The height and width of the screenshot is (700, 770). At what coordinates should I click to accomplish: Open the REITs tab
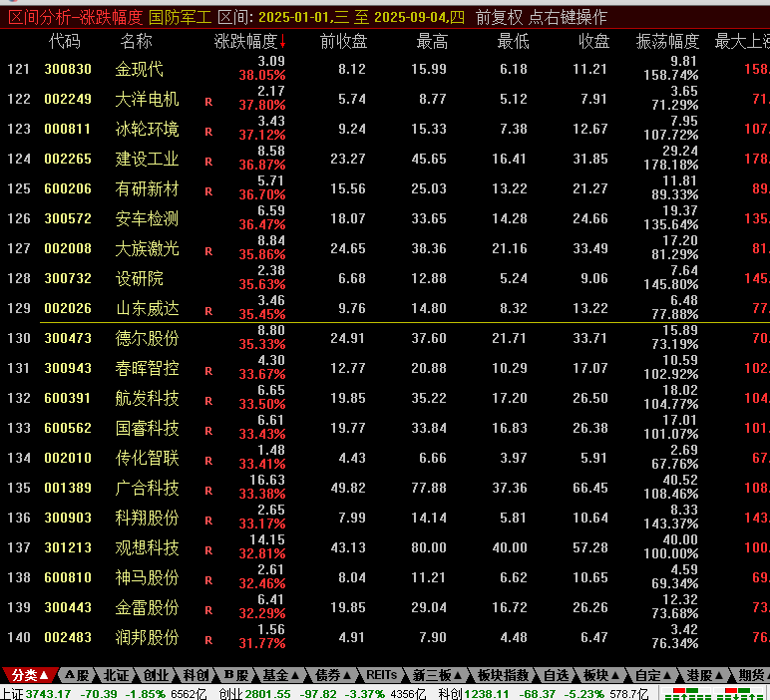pyautogui.click(x=381, y=675)
